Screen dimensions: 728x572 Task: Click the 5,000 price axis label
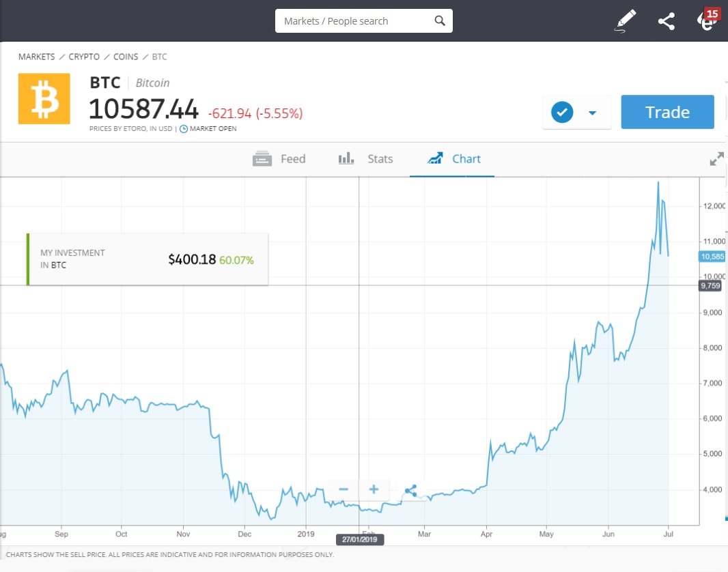(x=713, y=454)
